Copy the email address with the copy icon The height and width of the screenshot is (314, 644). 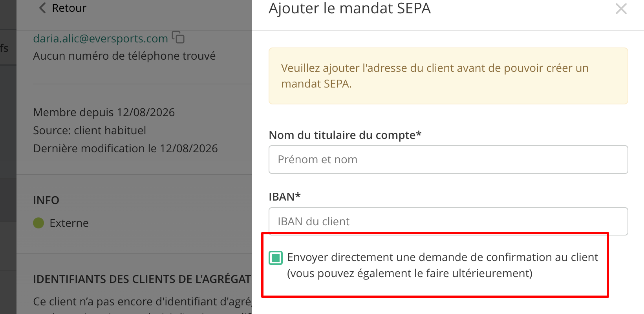point(178,37)
